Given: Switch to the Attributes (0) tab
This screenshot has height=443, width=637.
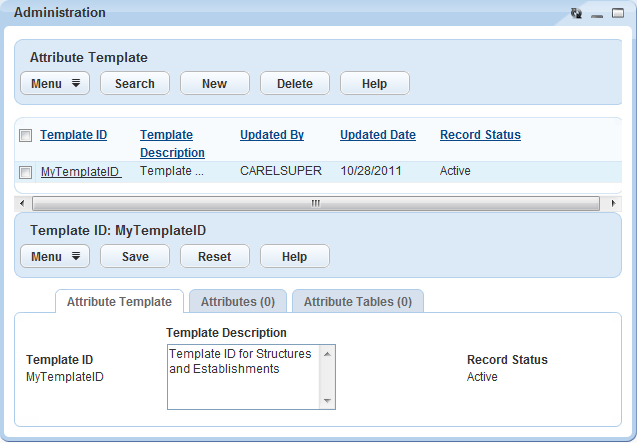Looking at the screenshot, I should 238,301.
